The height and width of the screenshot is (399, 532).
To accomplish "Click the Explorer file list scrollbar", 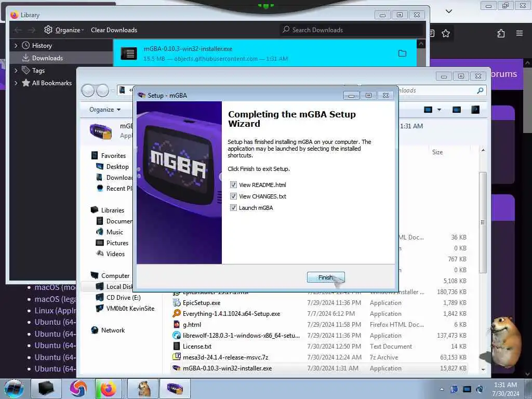I will coord(483,222).
